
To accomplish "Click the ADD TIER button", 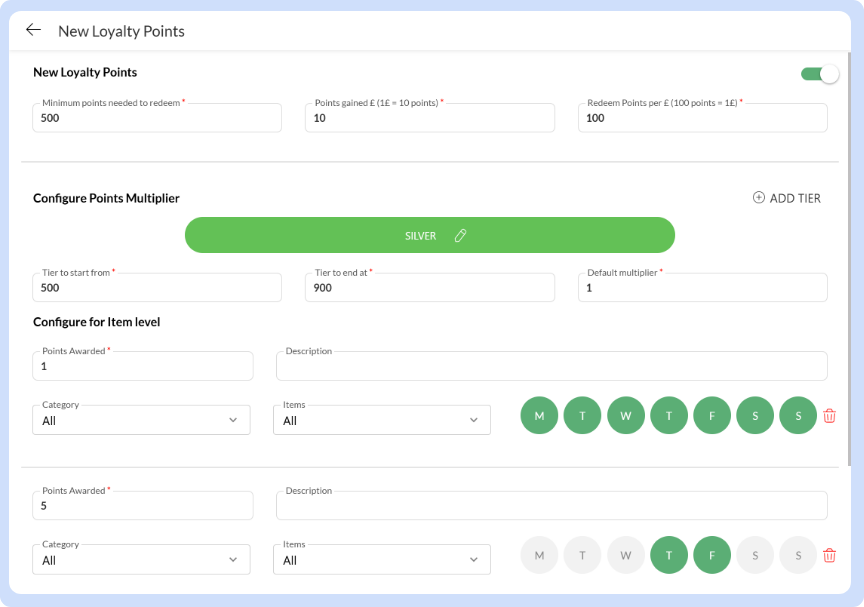I will (x=787, y=198).
